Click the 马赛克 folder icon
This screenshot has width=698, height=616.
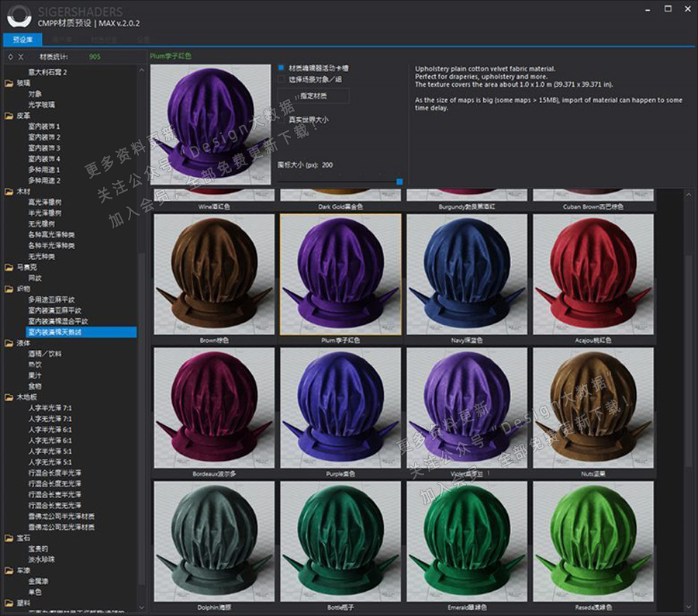(x=9, y=267)
